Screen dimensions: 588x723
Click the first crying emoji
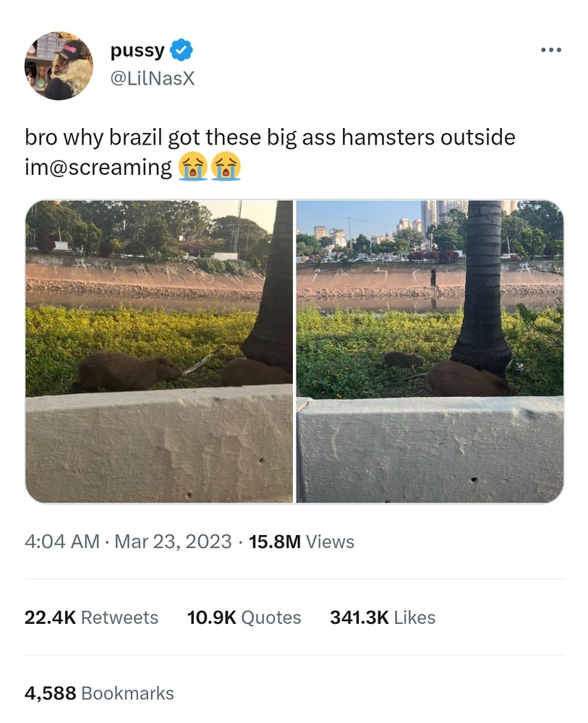[192, 166]
